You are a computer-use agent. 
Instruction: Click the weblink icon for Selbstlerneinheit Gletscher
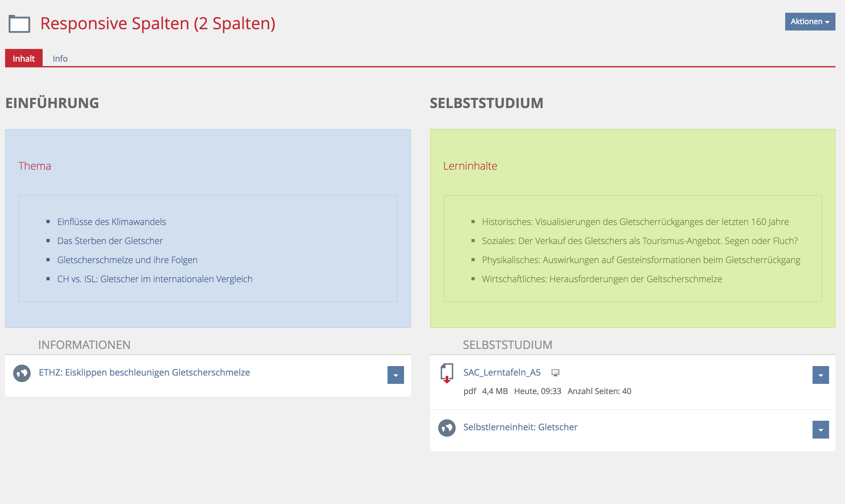[447, 428]
